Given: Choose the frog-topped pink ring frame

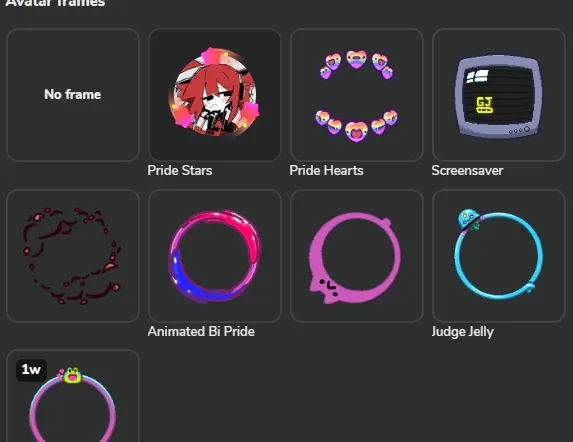Looking at the screenshot, I should [73, 396].
